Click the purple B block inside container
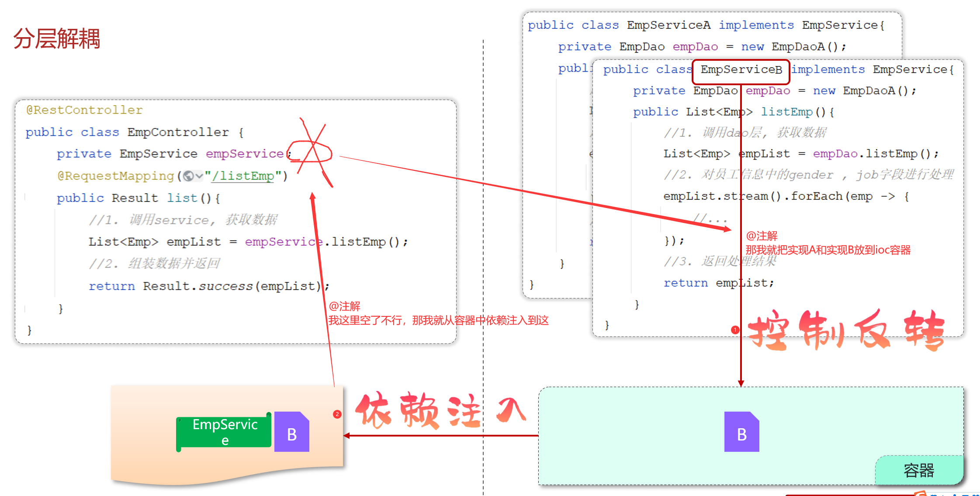This screenshot has width=980, height=496. (741, 432)
